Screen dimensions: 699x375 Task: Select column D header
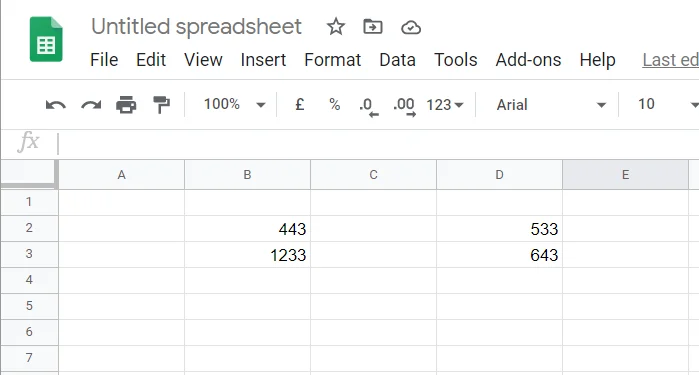[x=499, y=175]
